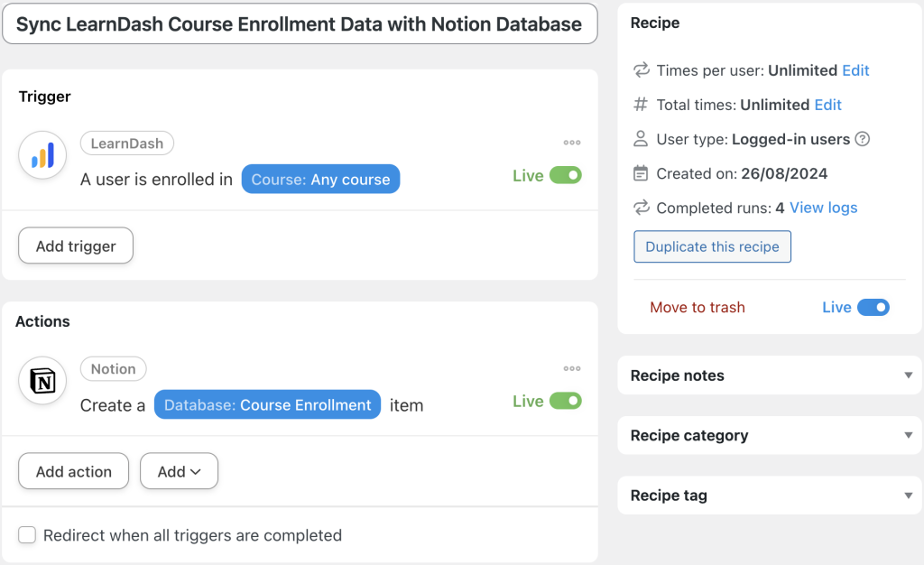Toggle the trigger's Live switch off
Viewport: 924px width, 565px height.
click(x=568, y=175)
